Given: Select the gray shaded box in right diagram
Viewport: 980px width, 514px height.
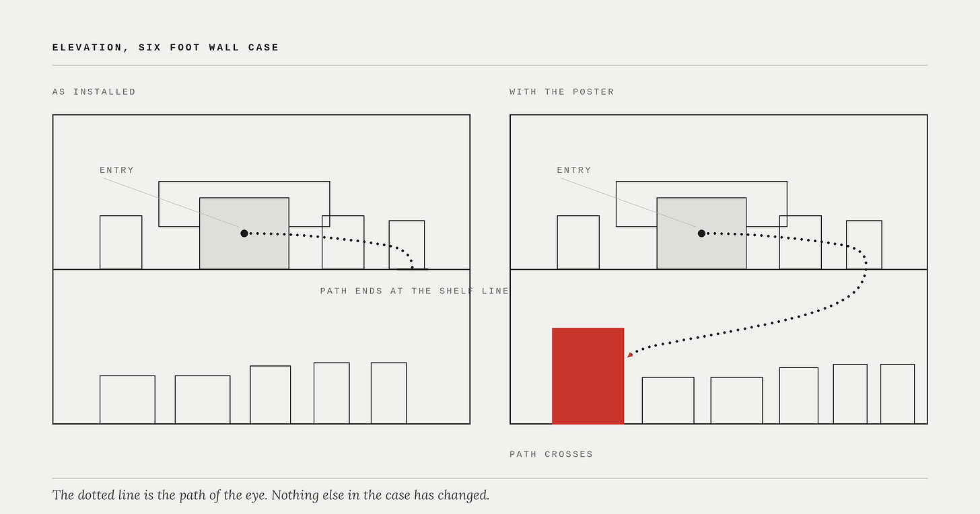Looking at the screenshot, I should pyautogui.click(x=701, y=233).
